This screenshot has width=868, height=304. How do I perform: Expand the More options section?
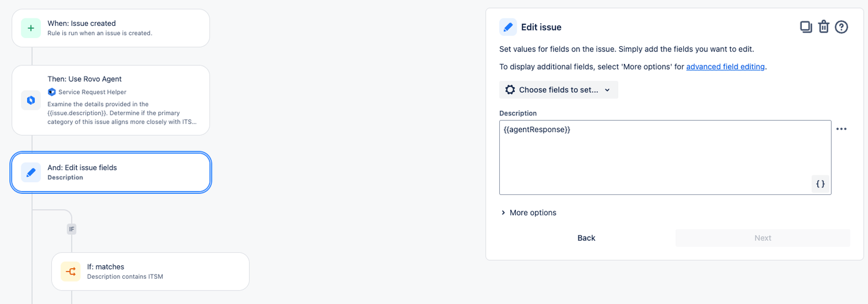(529, 212)
